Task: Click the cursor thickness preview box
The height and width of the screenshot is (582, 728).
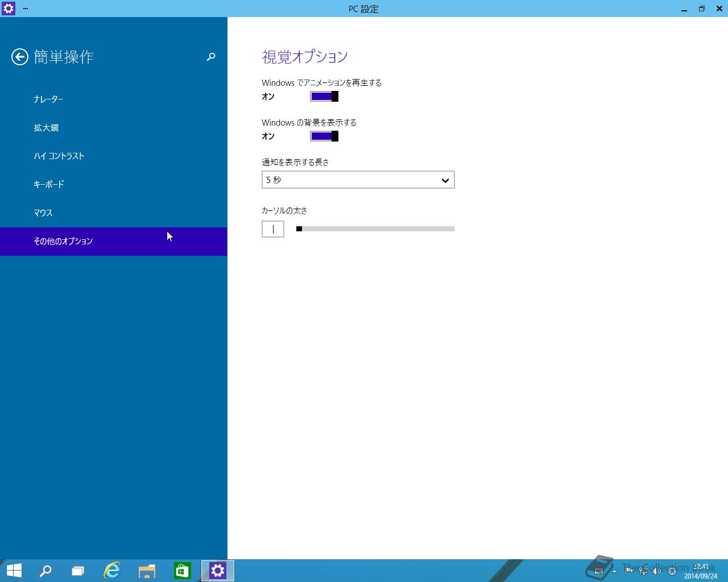Action: point(273,229)
